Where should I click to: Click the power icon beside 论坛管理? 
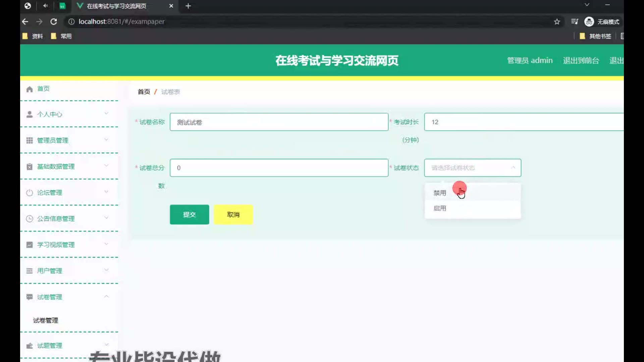30,193
